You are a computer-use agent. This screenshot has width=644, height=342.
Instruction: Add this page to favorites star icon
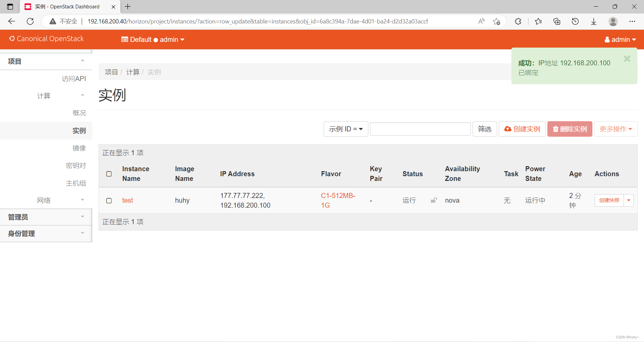point(497,21)
